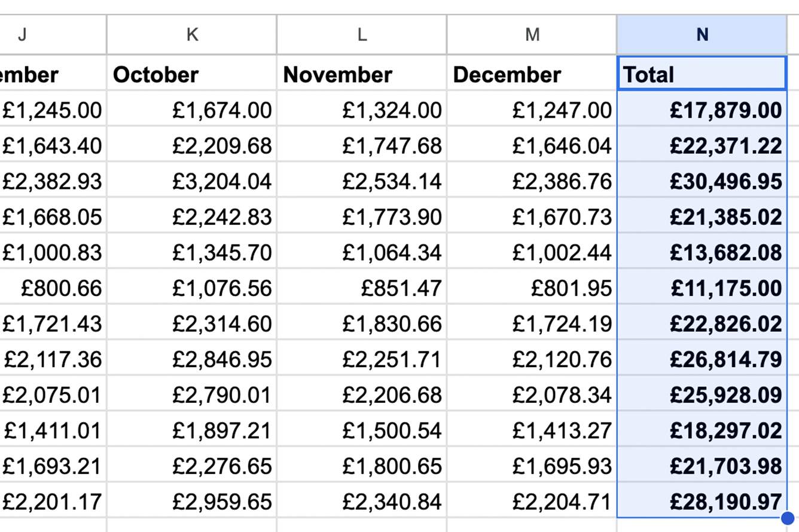The image size is (799, 532).
Task: Select the column M header
Action: pos(531,34)
